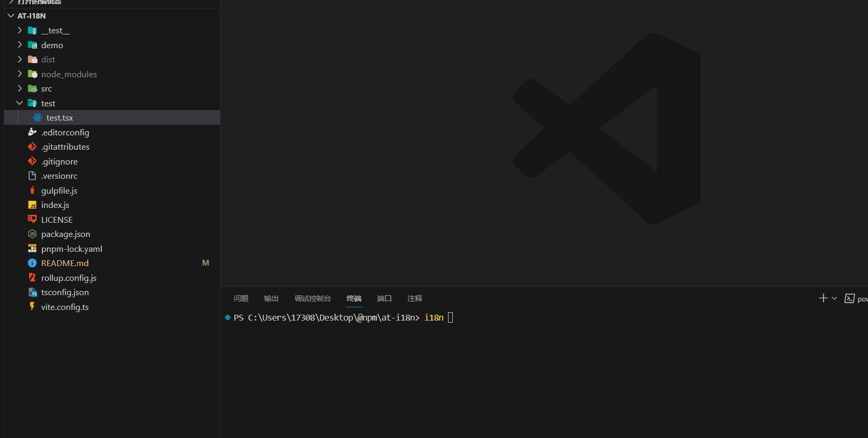Click the .versionrc document icon
This screenshot has width=868, height=438.
[x=32, y=176]
